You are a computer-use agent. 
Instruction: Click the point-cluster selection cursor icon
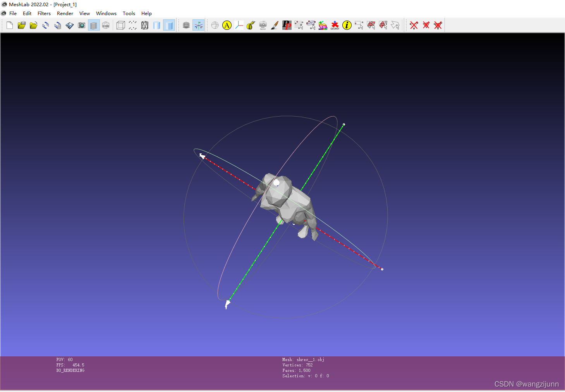(299, 25)
